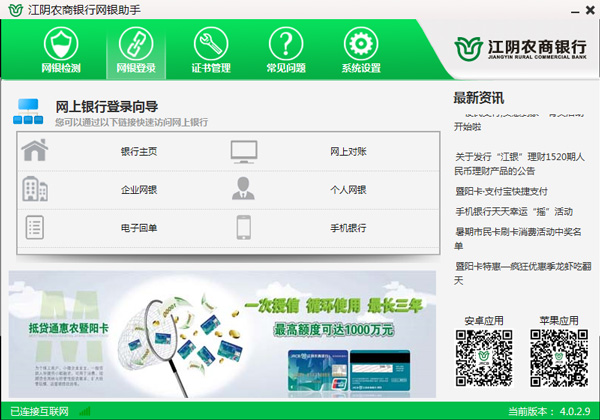Click the monitor icon for 网上对账

coord(244,152)
